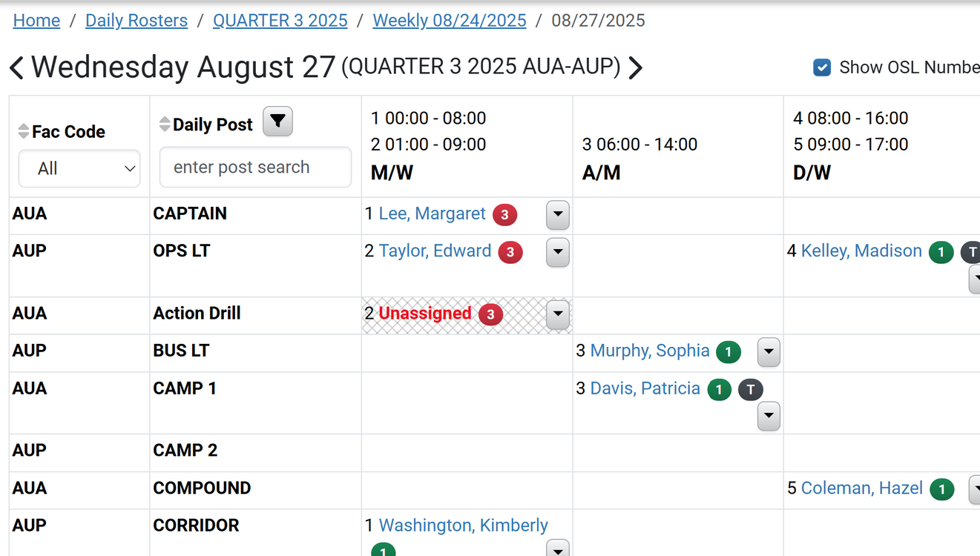Open Kelley, Madison's employee link
Viewport: 980px width, 556px height.
[x=861, y=251]
